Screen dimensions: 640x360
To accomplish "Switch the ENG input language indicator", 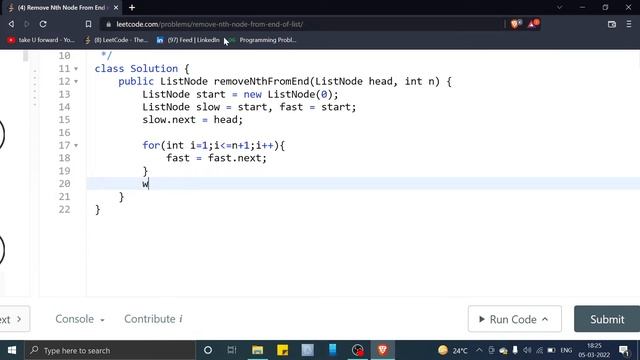I will point(566,350).
